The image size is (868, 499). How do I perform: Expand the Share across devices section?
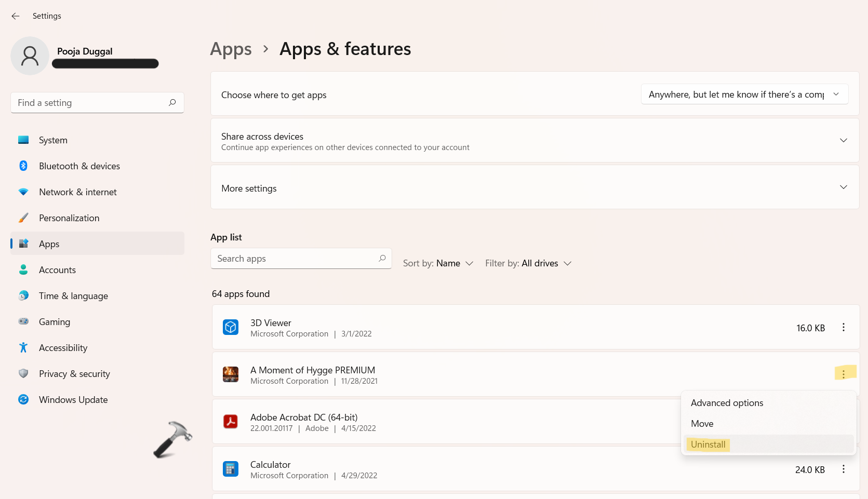pyautogui.click(x=843, y=141)
